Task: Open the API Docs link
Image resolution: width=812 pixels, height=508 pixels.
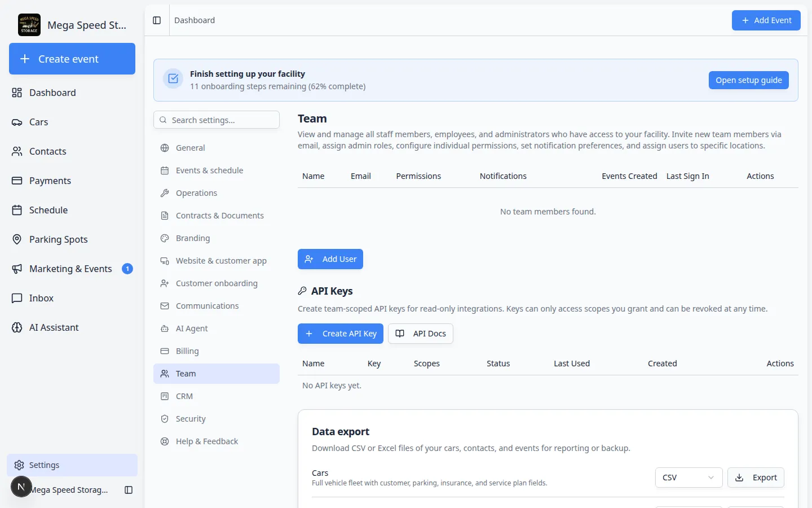Action: (x=421, y=334)
